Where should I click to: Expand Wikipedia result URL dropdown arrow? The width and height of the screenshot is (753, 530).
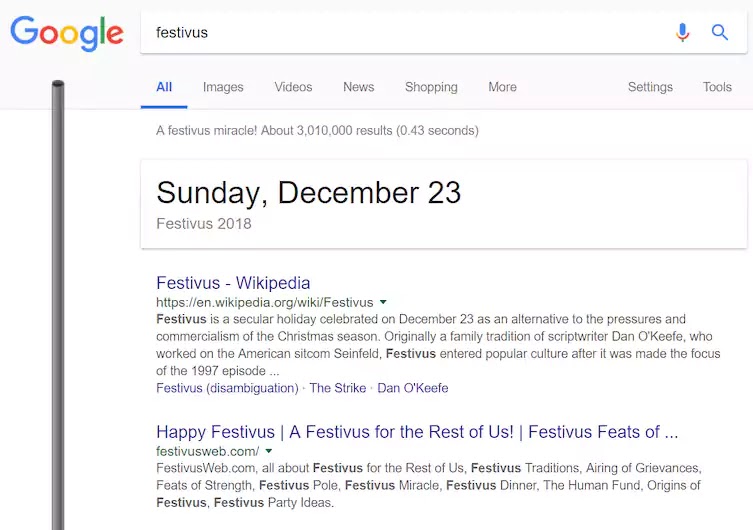click(x=383, y=302)
